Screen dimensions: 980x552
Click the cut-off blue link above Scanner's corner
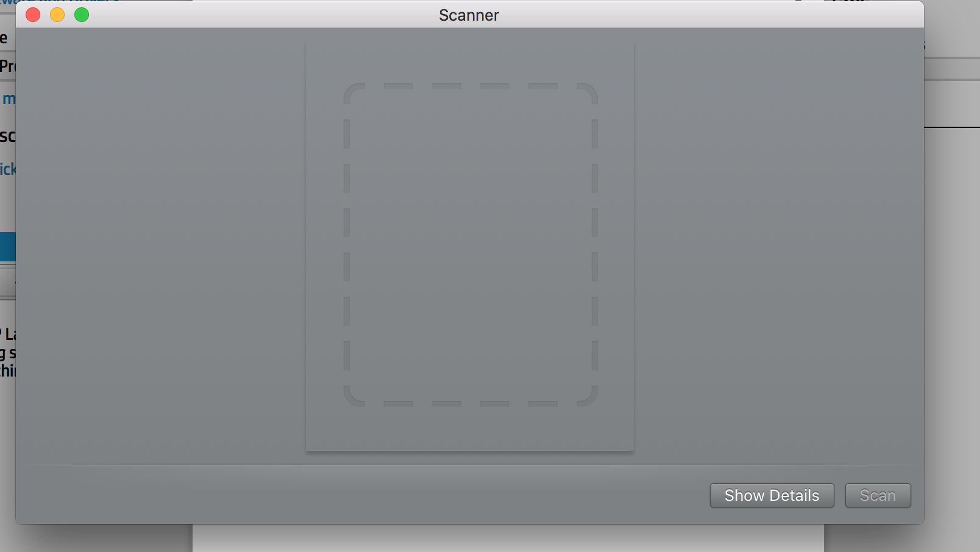tap(60, 2)
